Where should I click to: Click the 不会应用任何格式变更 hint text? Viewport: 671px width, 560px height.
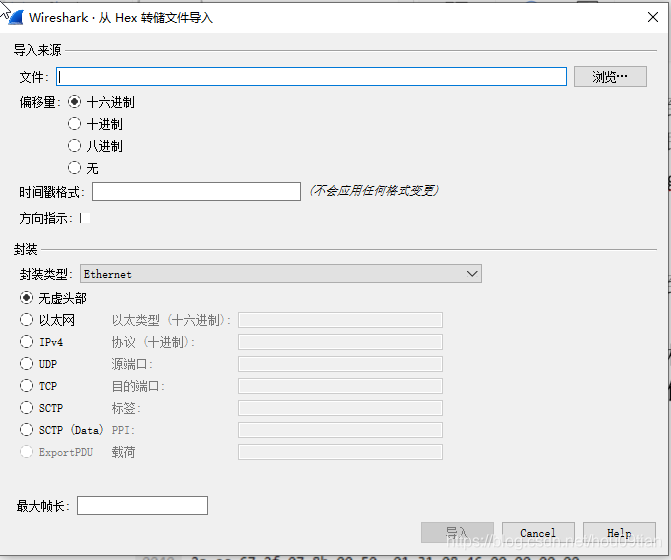coord(374,190)
